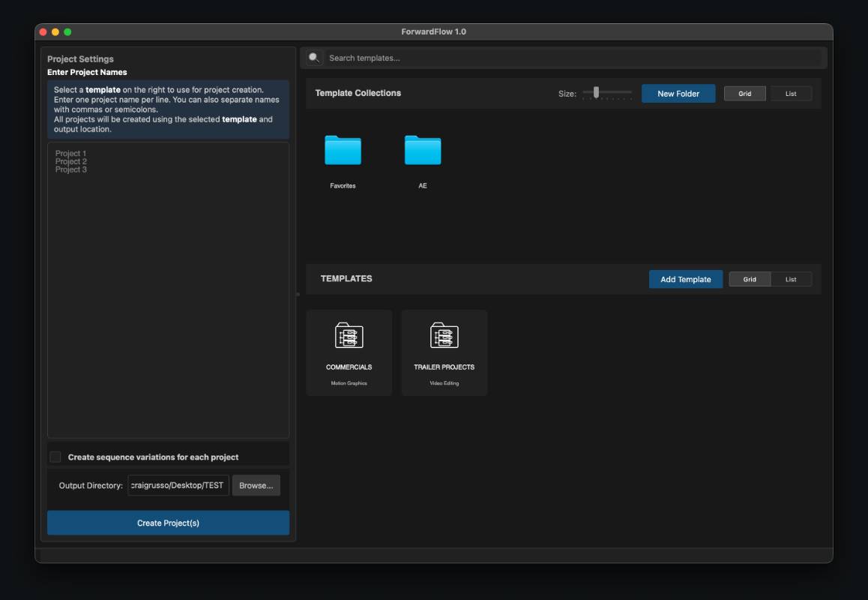Screen dimensions: 868x600
Task: Focus the Search templates field
Action: [x=573, y=58]
